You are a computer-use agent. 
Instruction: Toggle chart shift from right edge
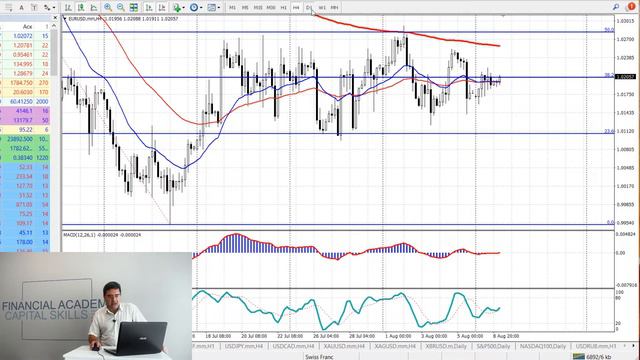(x=162, y=7)
